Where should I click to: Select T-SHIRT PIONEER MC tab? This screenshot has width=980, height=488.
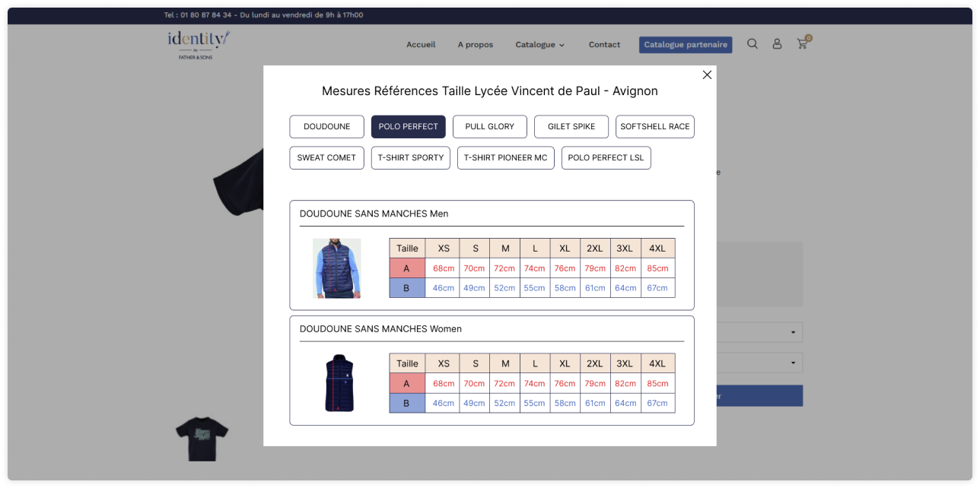click(505, 158)
